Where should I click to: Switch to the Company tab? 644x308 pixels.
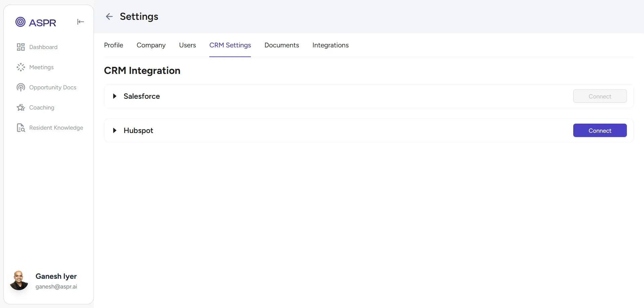point(151,45)
